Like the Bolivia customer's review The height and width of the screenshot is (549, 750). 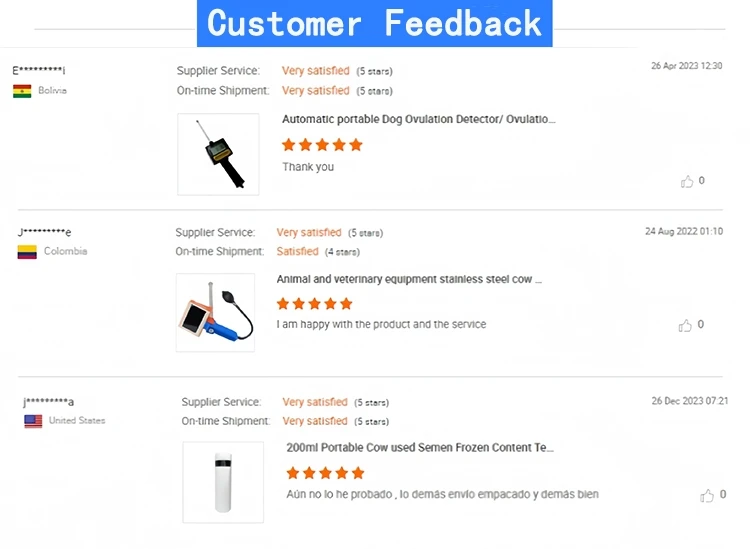pos(687,182)
